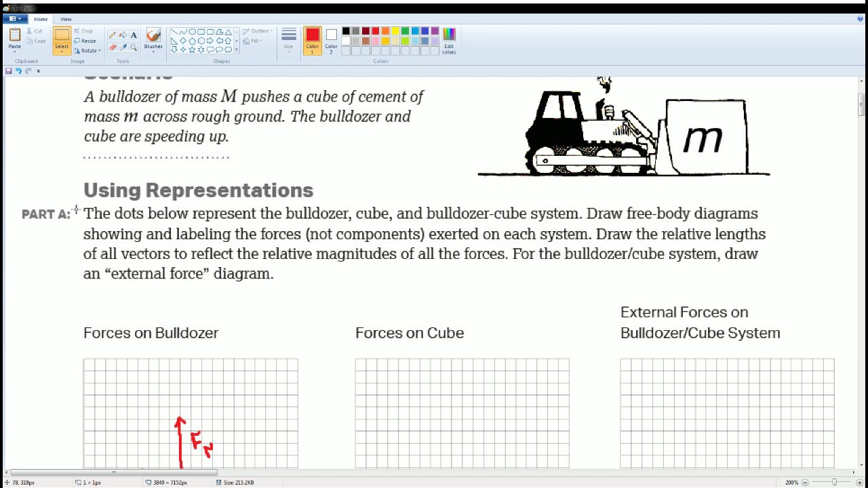Activate Color 1 foreground selector
This screenshot has width=868, height=488.
coord(312,41)
